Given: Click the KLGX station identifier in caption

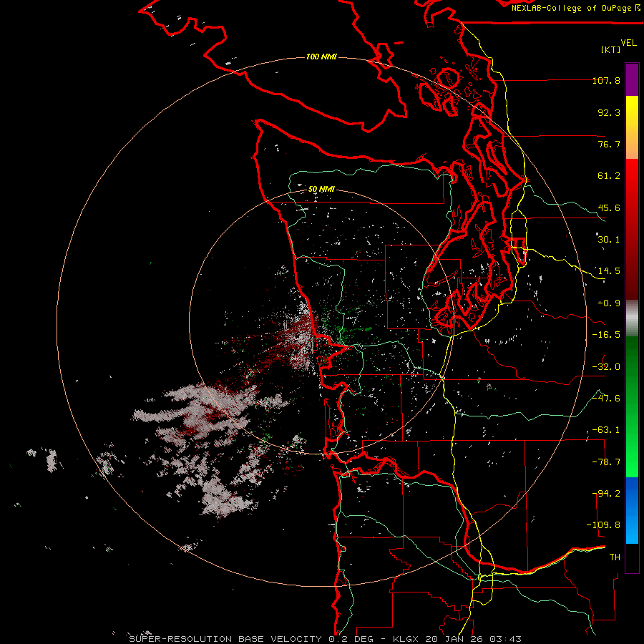Looking at the screenshot, I should (406, 639).
